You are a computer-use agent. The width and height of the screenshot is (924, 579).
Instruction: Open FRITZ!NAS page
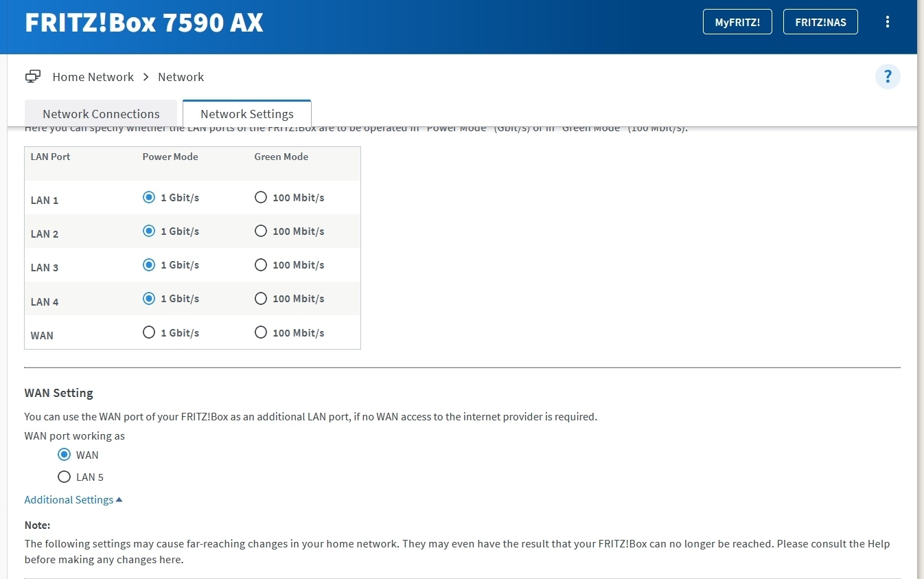coord(820,22)
